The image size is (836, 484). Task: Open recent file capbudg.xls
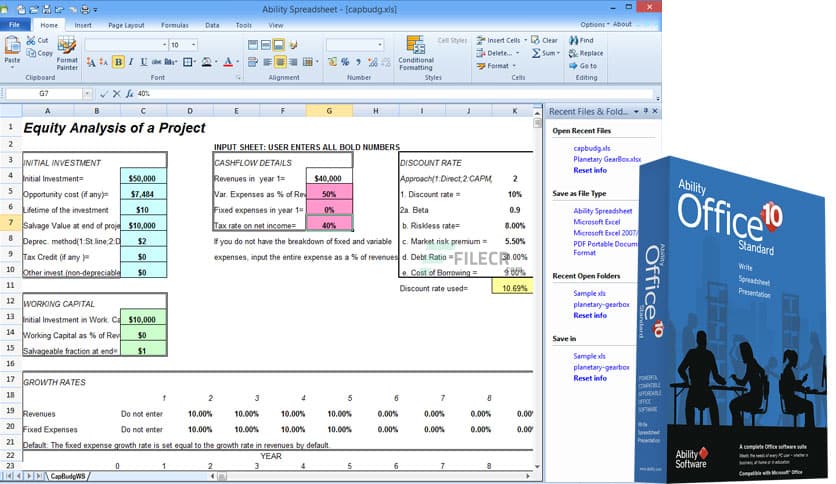click(x=591, y=148)
